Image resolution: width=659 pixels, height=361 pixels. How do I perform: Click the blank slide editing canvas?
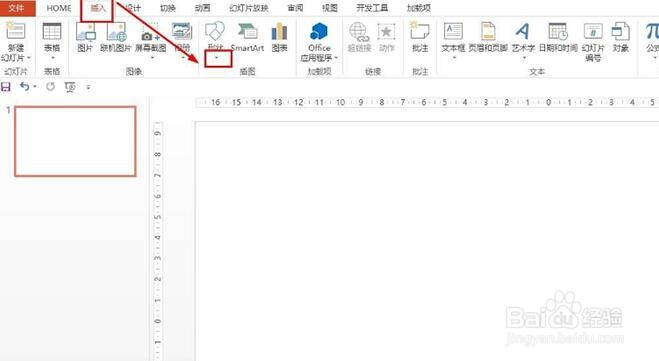pos(427,241)
